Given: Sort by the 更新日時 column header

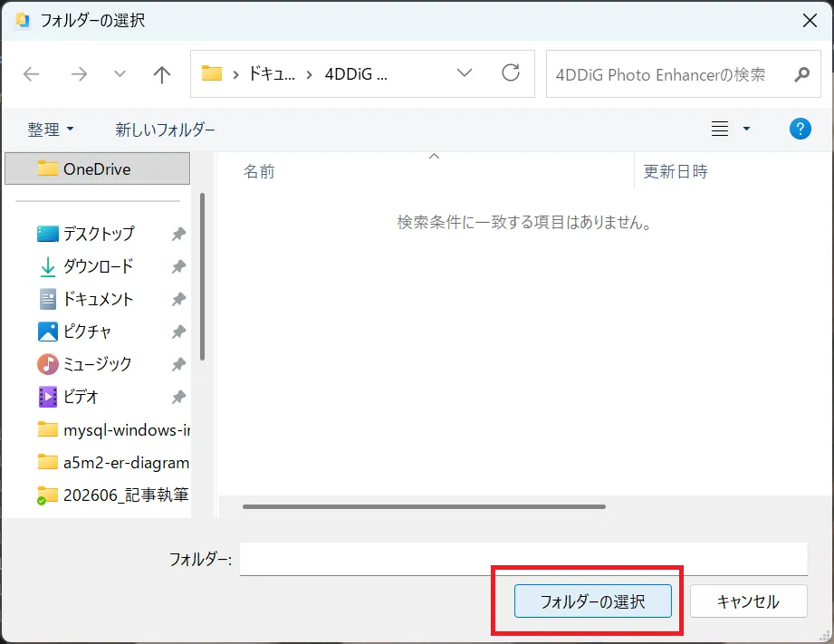Looking at the screenshot, I should point(676,171).
